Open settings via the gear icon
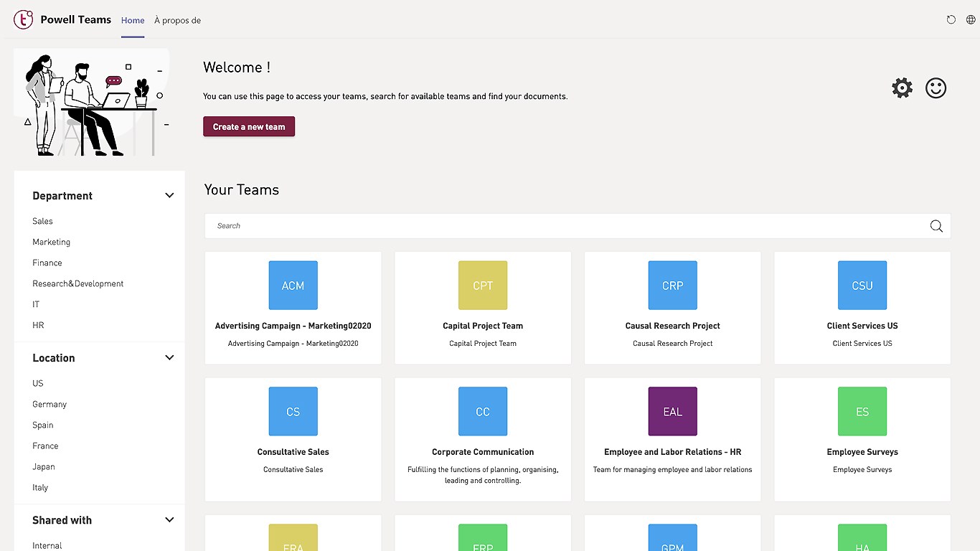980x551 pixels. pyautogui.click(x=902, y=88)
